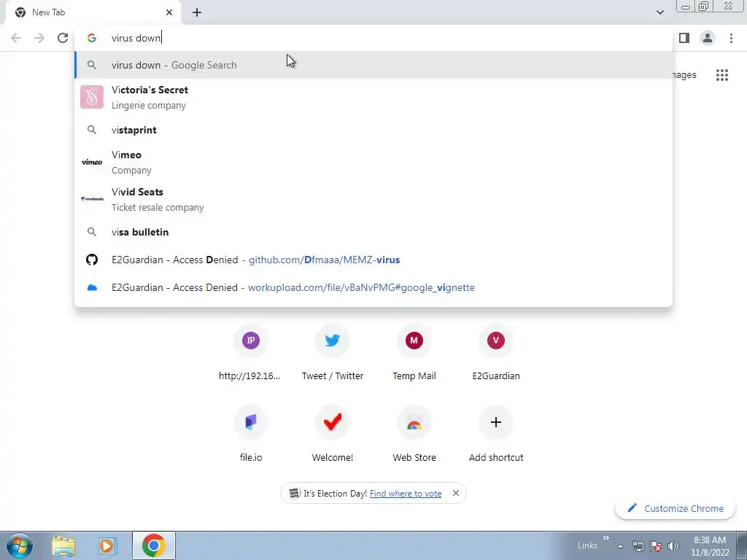The image size is (747, 560).
Task: Choose the vistaprint search suggestion
Action: click(x=373, y=130)
